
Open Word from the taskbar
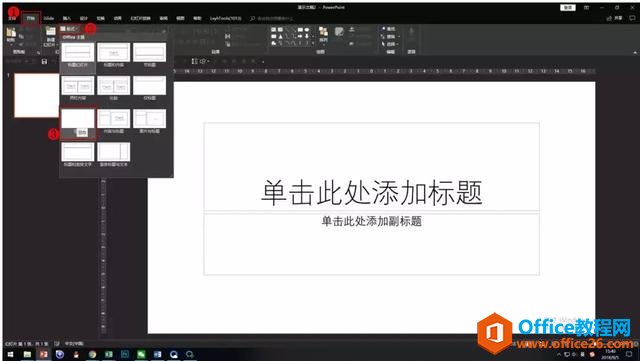point(158,354)
